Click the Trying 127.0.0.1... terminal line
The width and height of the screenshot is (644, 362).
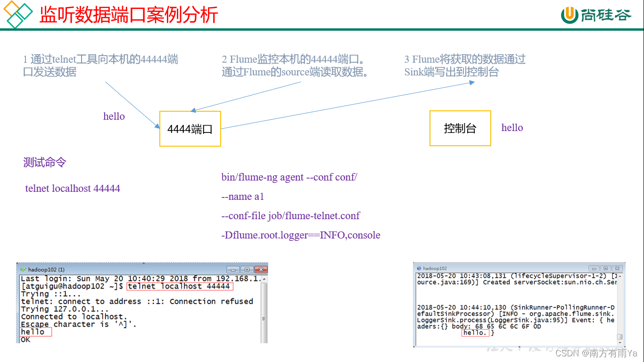(x=65, y=309)
